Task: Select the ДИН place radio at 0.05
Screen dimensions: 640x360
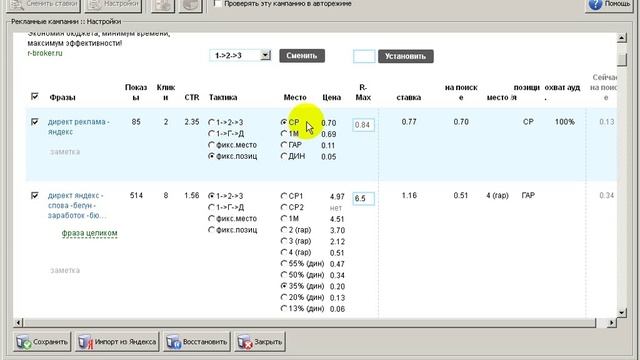Action: (x=284, y=156)
